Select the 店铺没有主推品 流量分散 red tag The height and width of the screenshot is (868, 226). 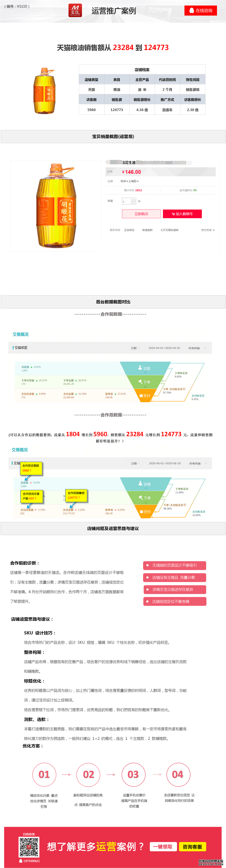point(175,577)
